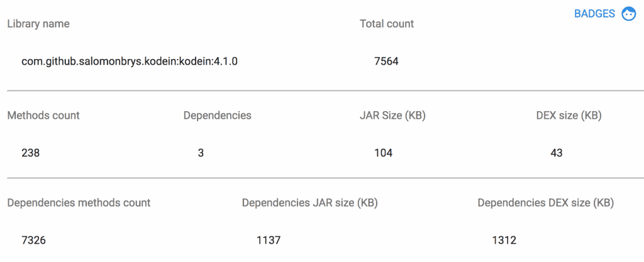Click the Total count value 7564

pos(386,62)
